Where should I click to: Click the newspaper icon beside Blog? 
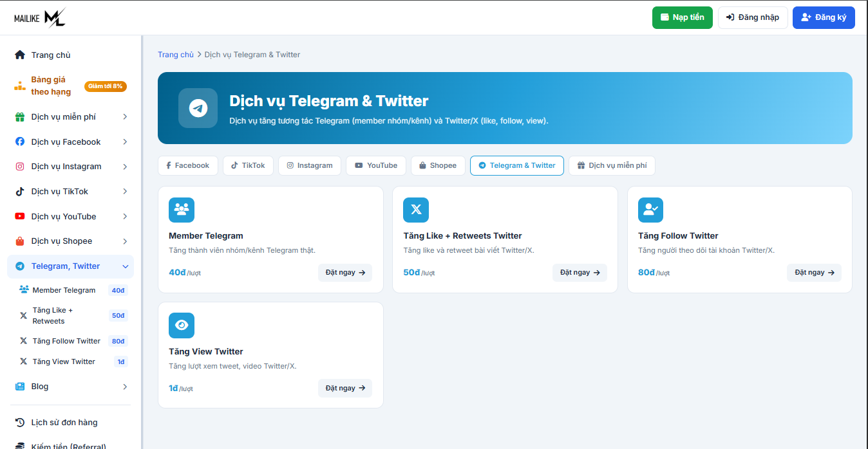click(20, 387)
